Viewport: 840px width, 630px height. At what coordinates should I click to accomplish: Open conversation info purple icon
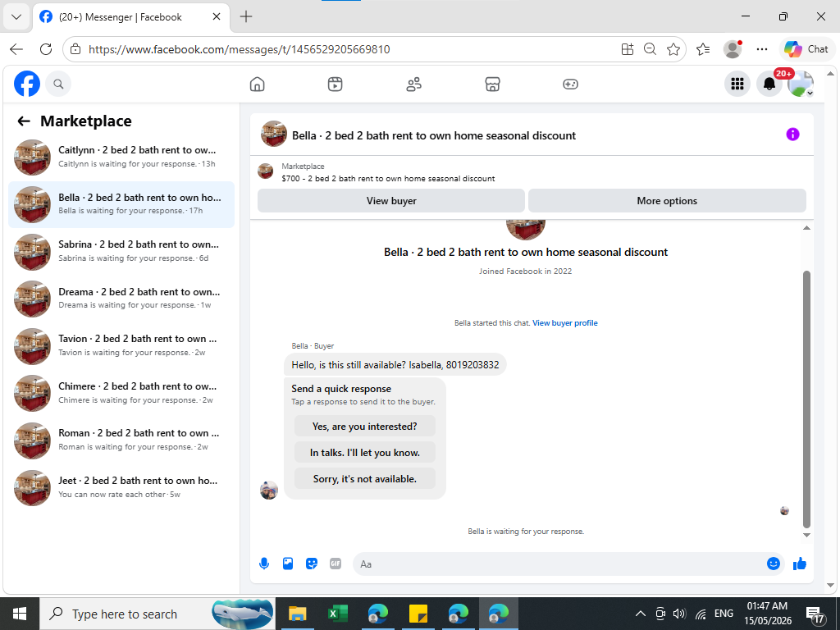(x=793, y=135)
